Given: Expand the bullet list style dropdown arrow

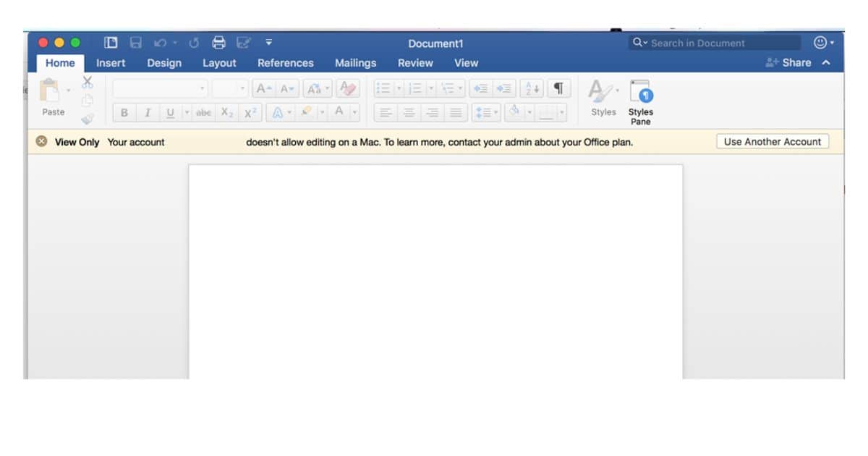Looking at the screenshot, I should coord(399,89).
